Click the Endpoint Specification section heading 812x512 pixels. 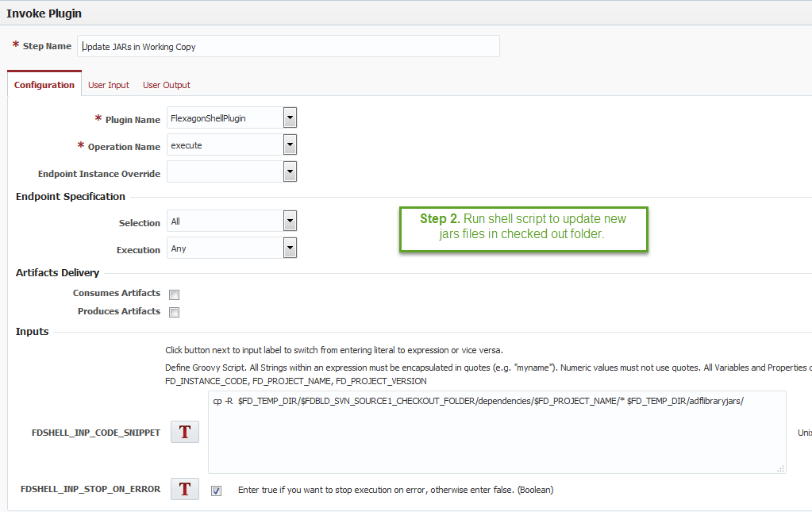pyautogui.click(x=71, y=197)
